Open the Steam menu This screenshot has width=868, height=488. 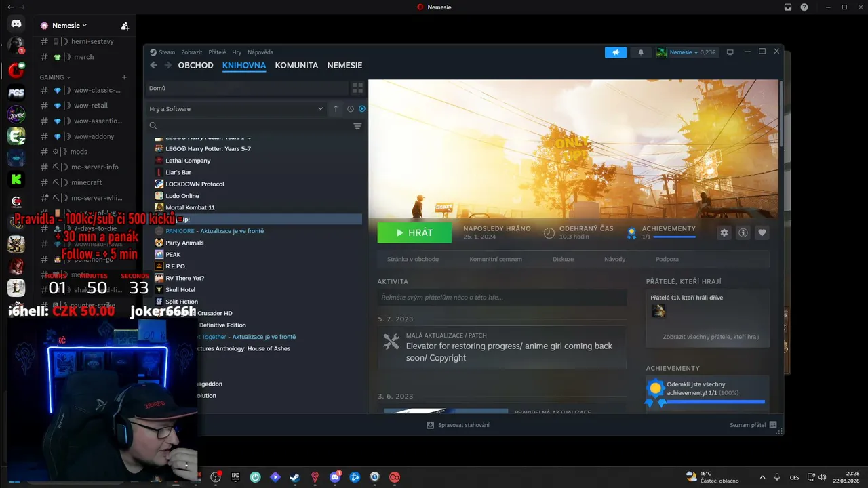tap(167, 52)
